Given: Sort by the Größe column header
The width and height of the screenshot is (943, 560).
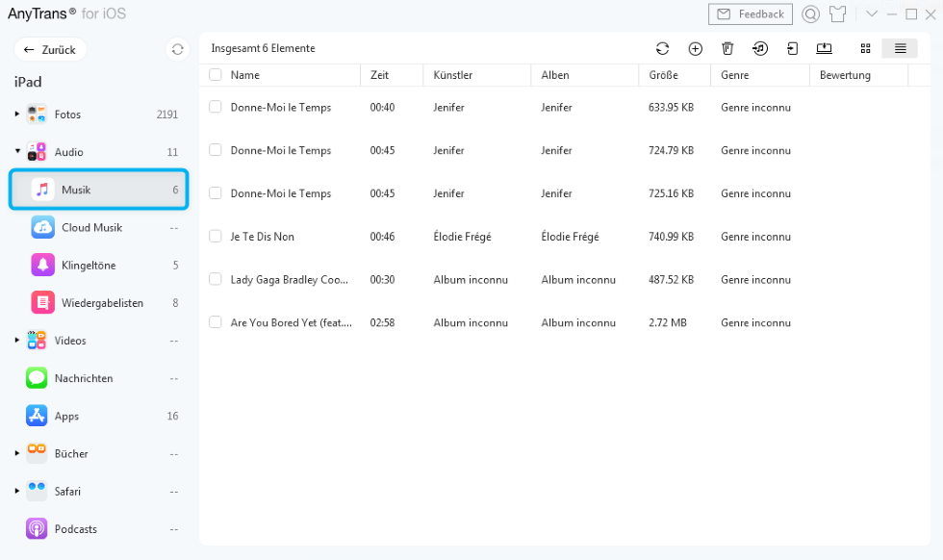Looking at the screenshot, I should (663, 75).
